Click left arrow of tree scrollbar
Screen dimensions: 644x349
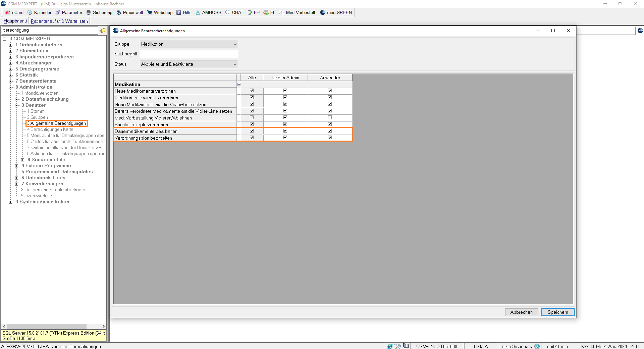(4, 326)
